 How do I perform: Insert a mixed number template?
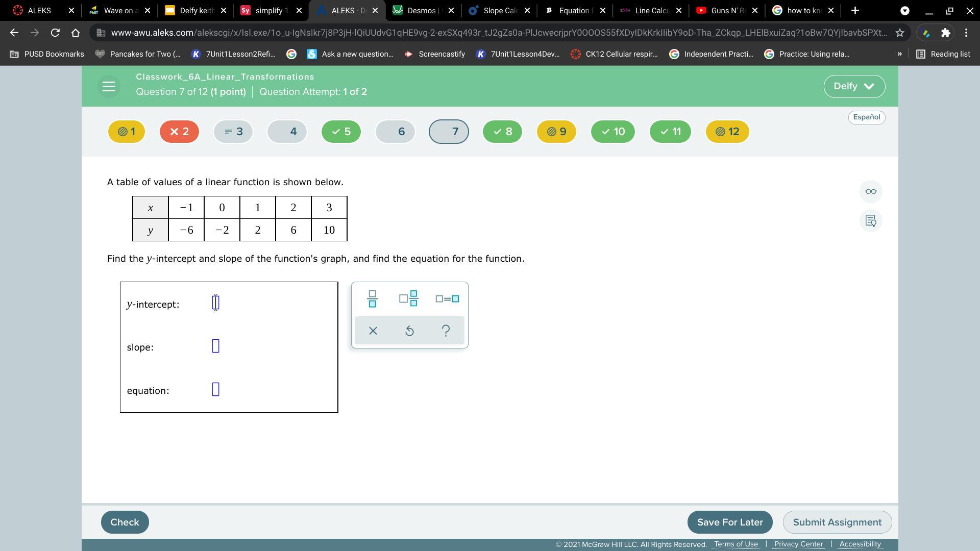[408, 298]
